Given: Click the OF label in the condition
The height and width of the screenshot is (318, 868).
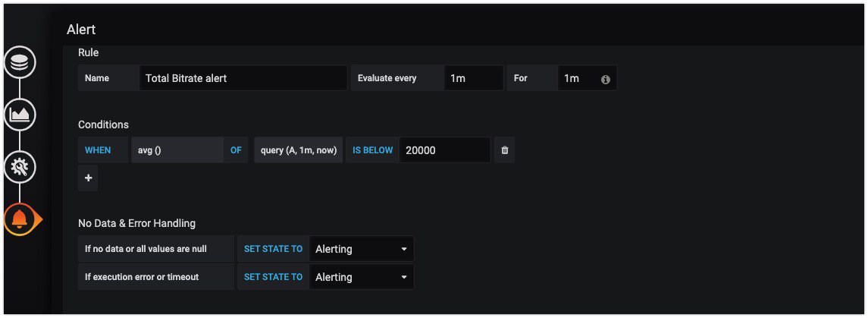Looking at the screenshot, I should tap(236, 150).
